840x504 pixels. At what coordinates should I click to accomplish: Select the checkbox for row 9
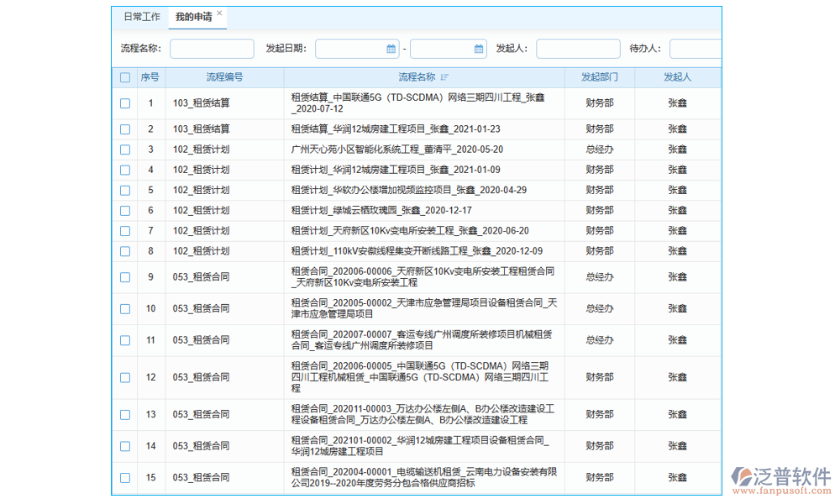tap(125, 277)
